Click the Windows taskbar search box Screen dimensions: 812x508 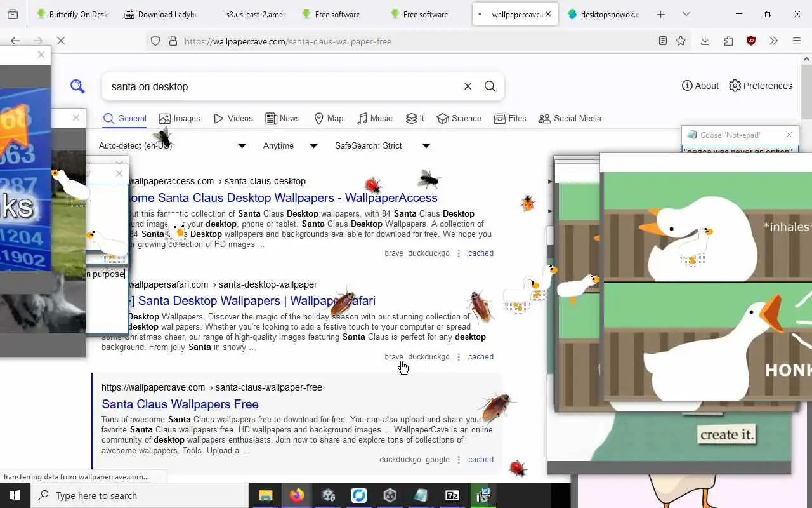139,495
